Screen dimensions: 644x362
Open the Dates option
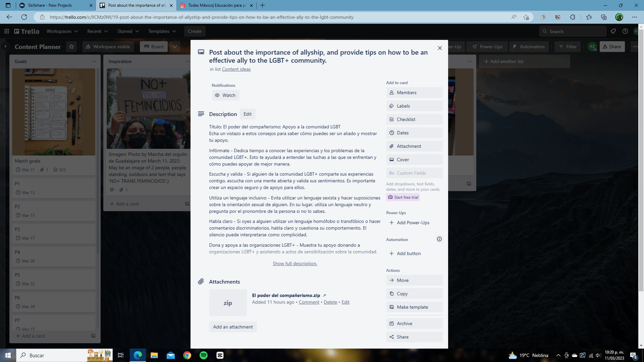click(x=414, y=133)
